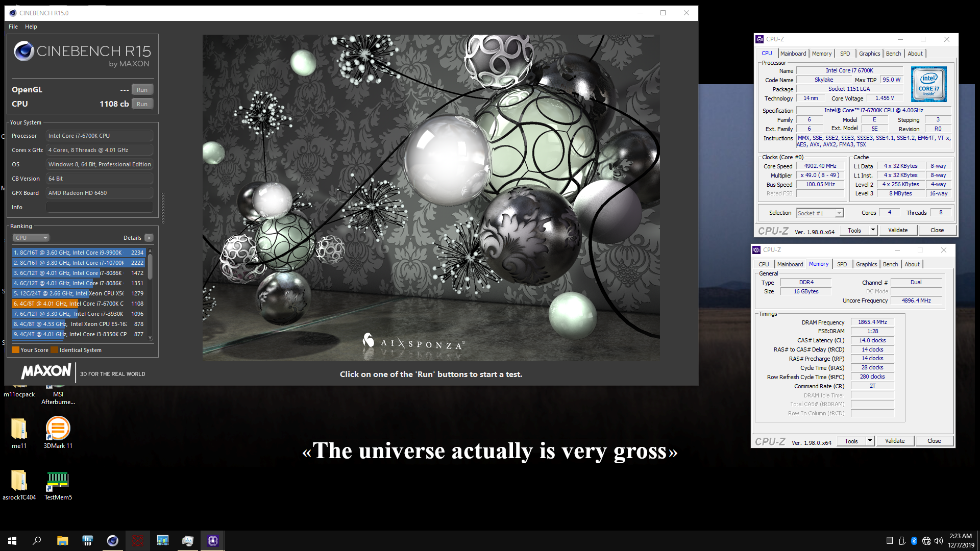Click the red swirl taskbar icon
Image resolution: width=980 pixels, height=551 pixels.
[x=137, y=541]
